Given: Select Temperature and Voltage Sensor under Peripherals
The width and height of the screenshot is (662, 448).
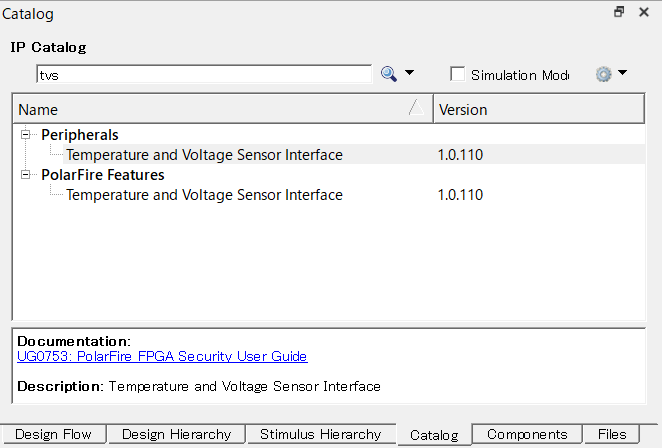Looking at the screenshot, I should 204,155.
